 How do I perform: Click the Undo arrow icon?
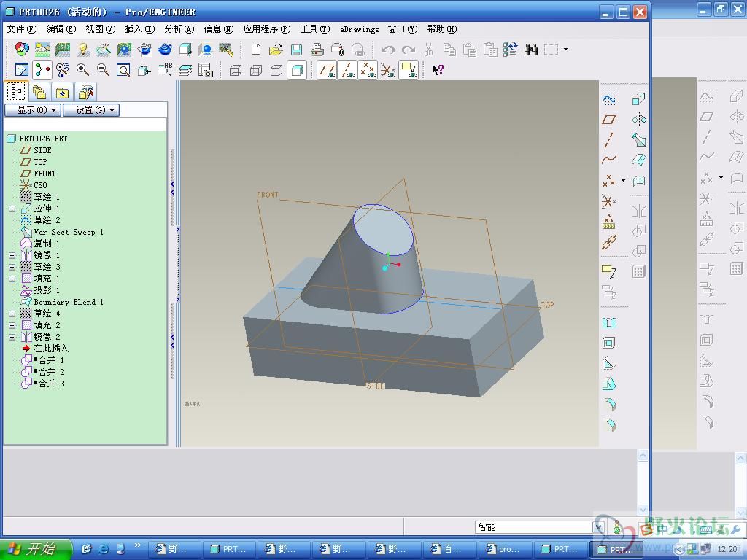coord(388,50)
